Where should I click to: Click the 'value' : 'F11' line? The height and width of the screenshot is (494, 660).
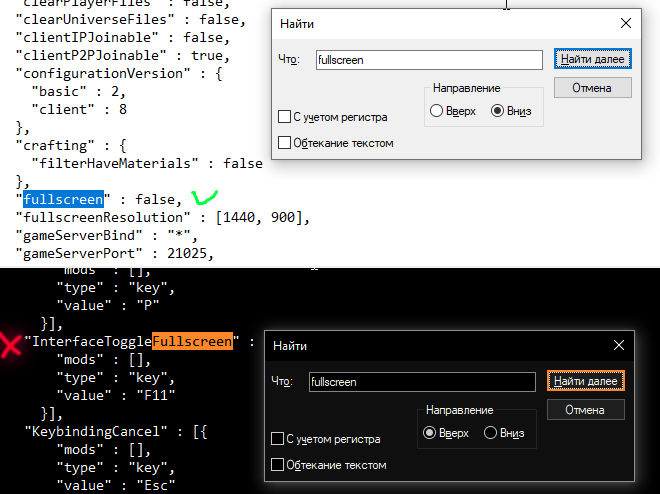(116, 395)
